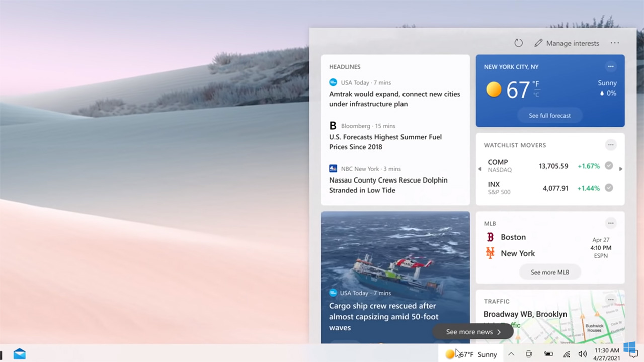Screen dimensions: 644x362
Task: Click COMP NASDAQ stock row
Action: click(x=550, y=166)
